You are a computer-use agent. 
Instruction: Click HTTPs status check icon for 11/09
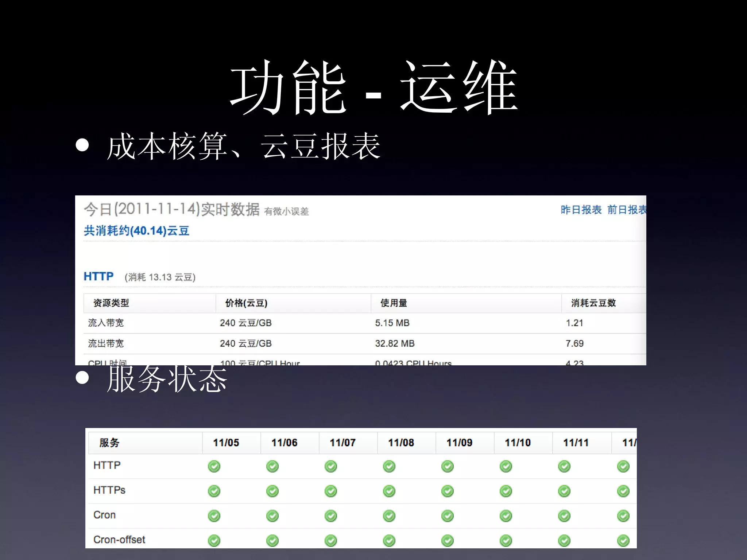[448, 491]
